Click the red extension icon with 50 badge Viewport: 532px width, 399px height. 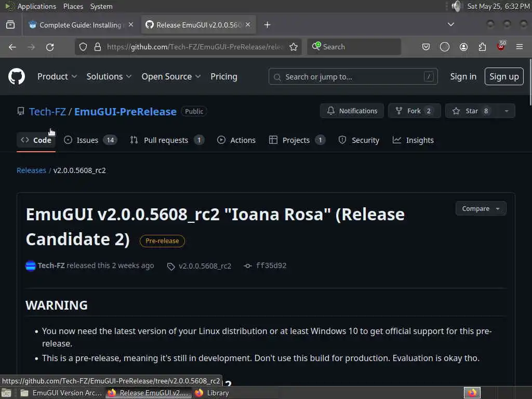coord(501,46)
